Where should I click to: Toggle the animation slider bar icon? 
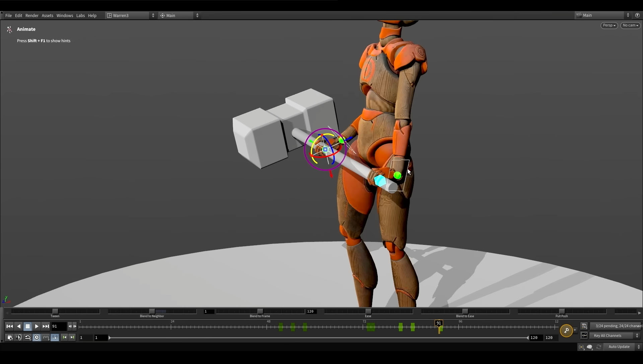(55, 337)
